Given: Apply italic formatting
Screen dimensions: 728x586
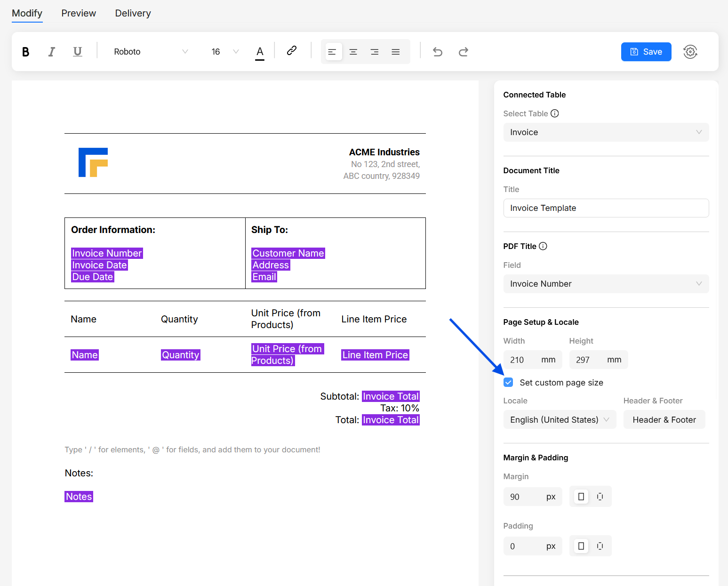Looking at the screenshot, I should pos(51,51).
